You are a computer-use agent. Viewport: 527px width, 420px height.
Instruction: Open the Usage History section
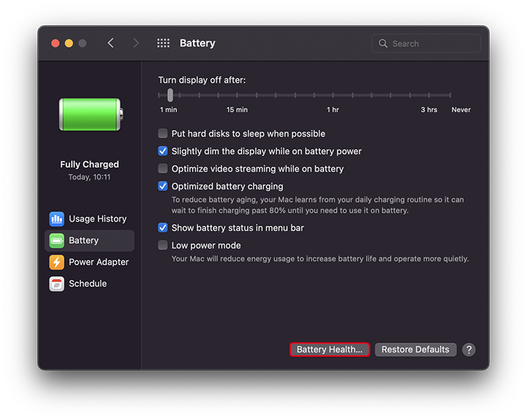coord(89,219)
